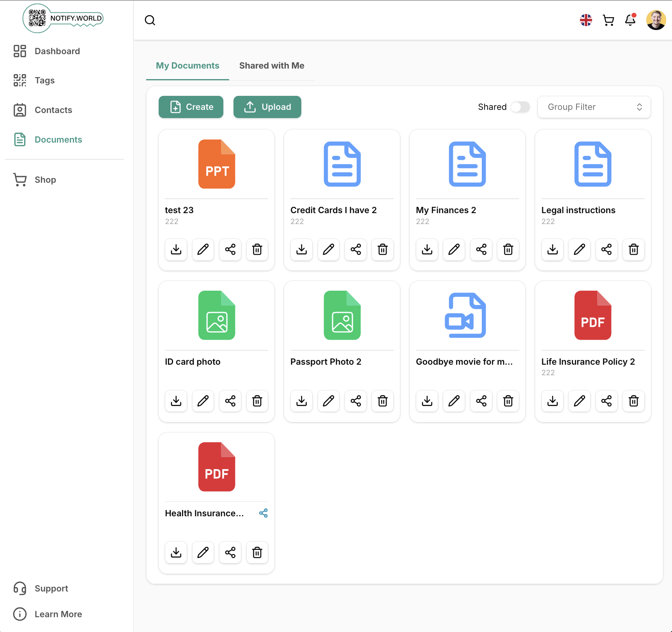
Task: Switch to the Shared with Me tab
Action: pyautogui.click(x=272, y=66)
